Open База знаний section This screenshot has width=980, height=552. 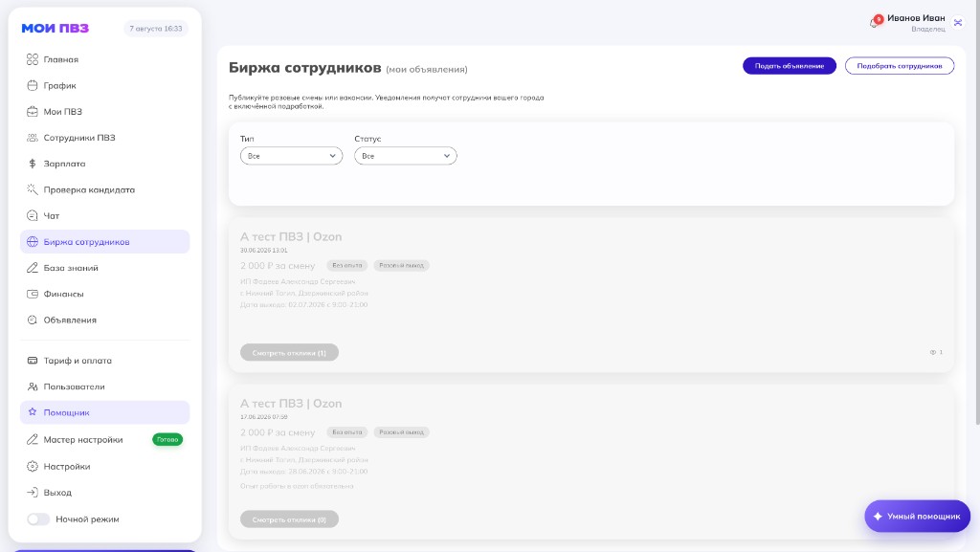point(105,268)
